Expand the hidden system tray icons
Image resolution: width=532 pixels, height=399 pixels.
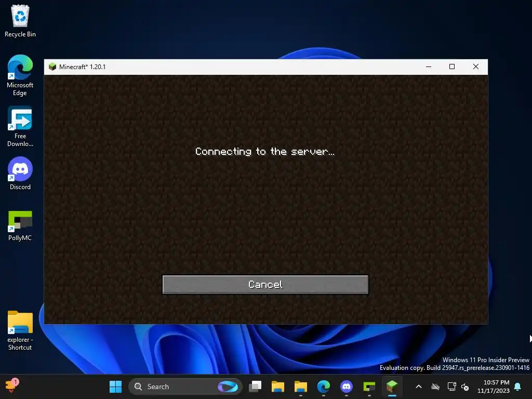[x=419, y=387]
